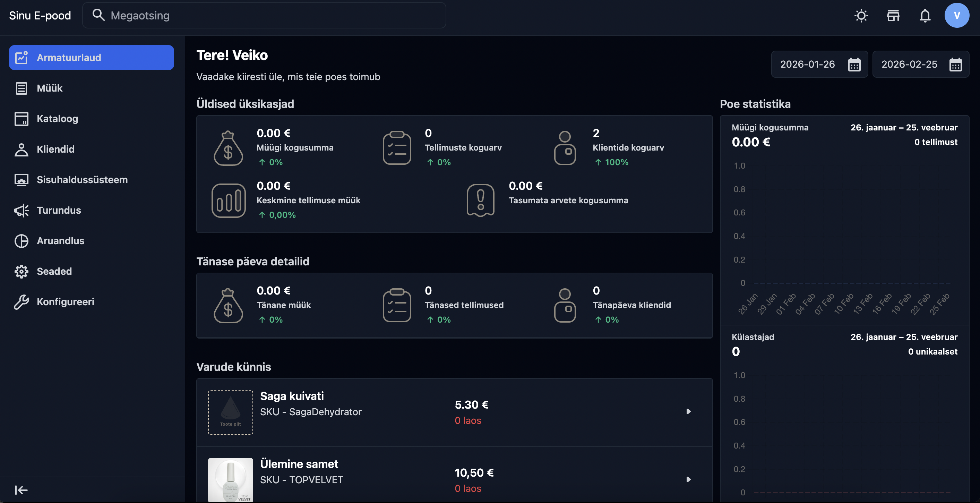Screen dimensions: 980x503
Task: Open calendar picker for 2026-01-26 date
Action: pyautogui.click(x=854, y=65)
